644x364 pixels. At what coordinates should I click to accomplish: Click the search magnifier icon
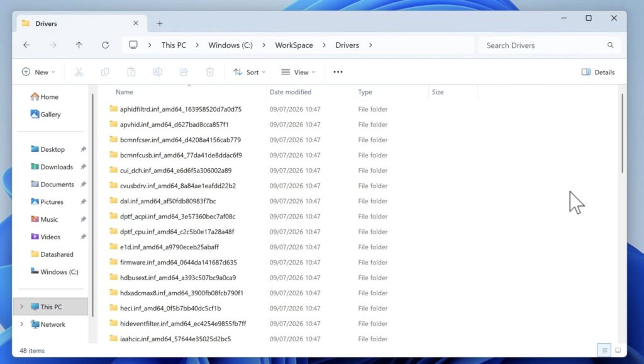pyautogui.click(x=610, y=45)
